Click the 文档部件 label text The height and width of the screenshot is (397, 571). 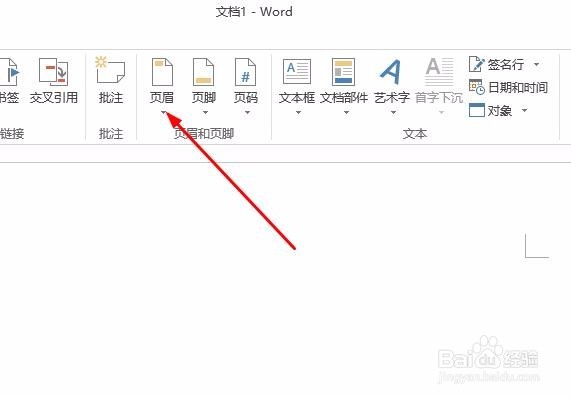tap(344, 98)
